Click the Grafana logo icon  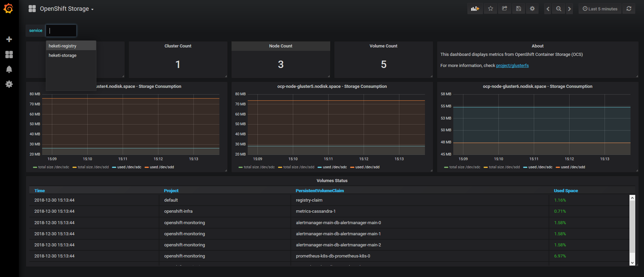(8, 8)
